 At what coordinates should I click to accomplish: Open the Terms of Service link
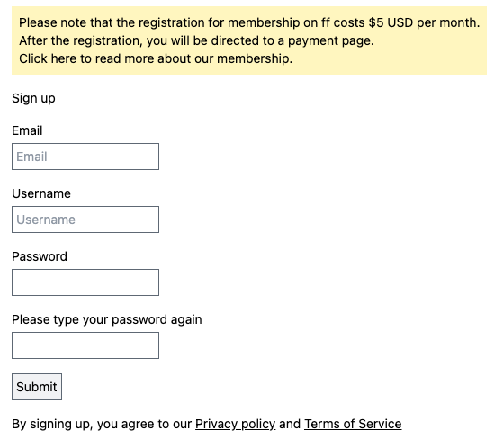click(x=353, y=424)
